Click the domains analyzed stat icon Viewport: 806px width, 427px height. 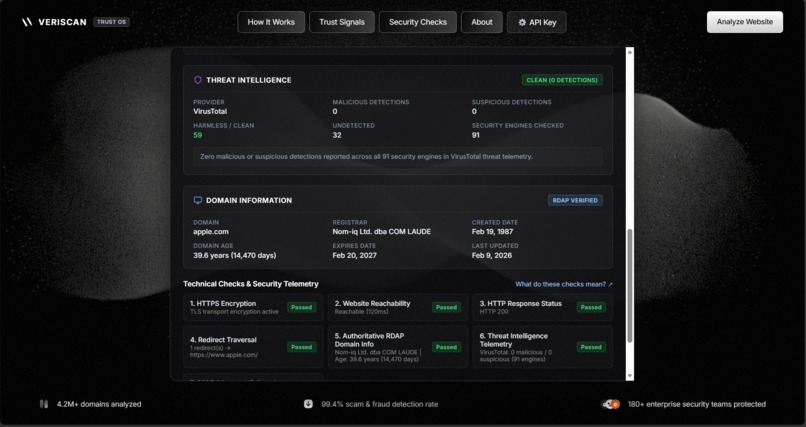click(x=44, y=404)
